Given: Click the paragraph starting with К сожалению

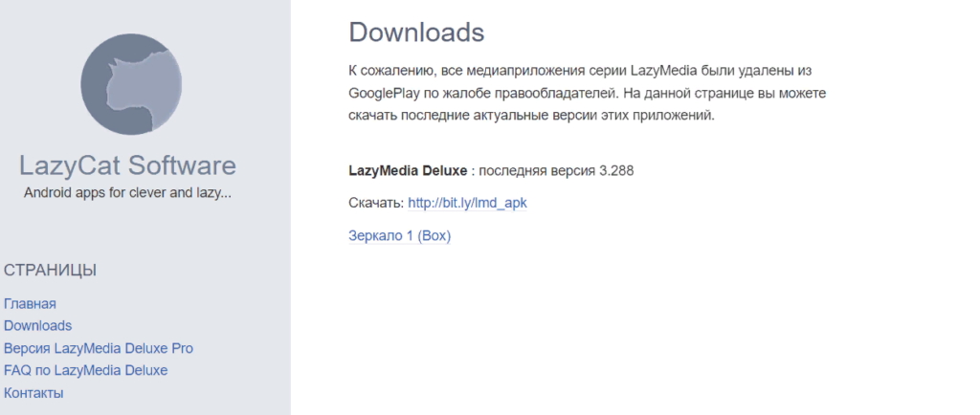Looking at the screenshot, I should point(588,93).
